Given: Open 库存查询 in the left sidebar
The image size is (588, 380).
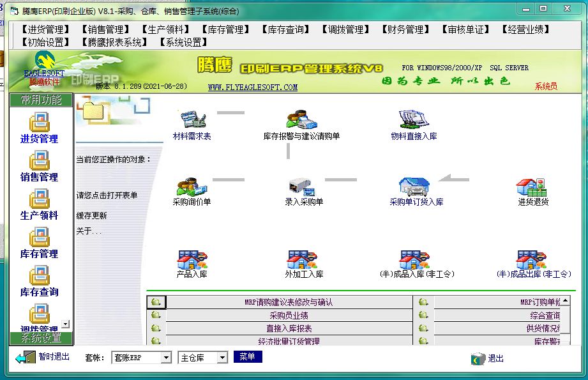Looking at the screenshot, I should [40, 281].
